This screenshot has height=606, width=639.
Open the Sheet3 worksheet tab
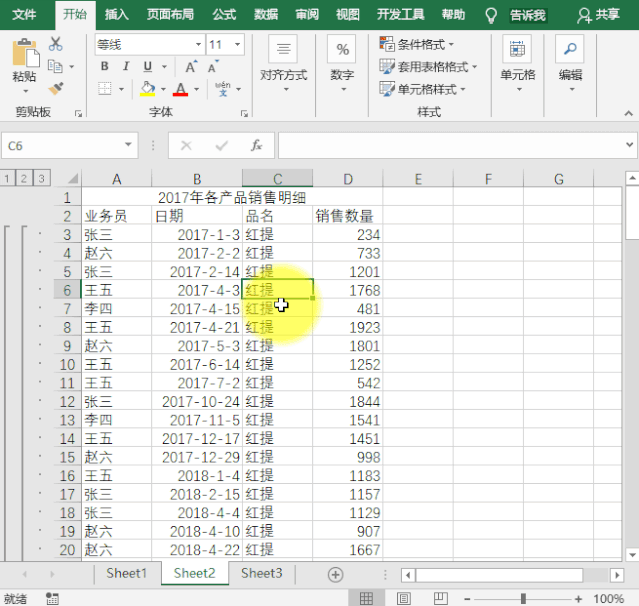click(261, 573)
